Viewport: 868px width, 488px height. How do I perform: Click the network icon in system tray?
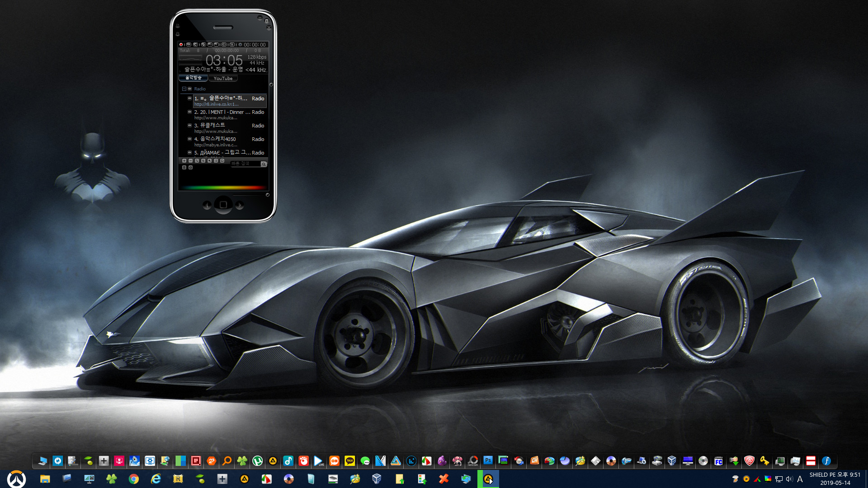coord(778,479)
